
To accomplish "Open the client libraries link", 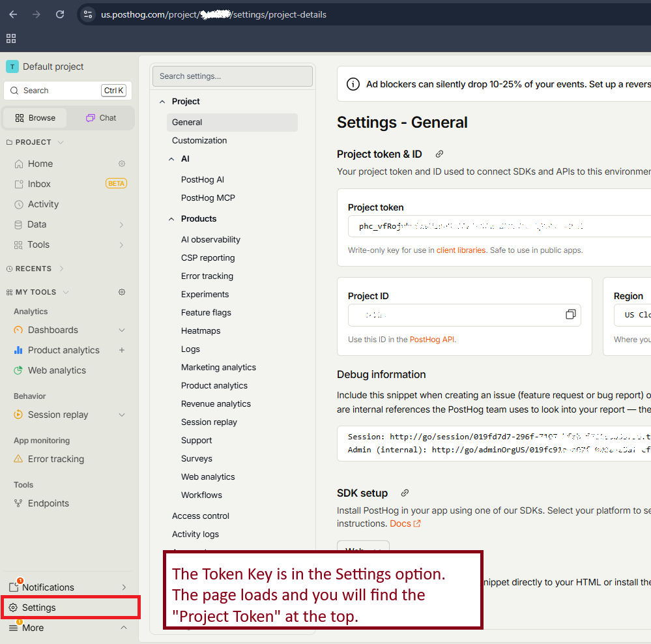I will (x=461, y=250).
